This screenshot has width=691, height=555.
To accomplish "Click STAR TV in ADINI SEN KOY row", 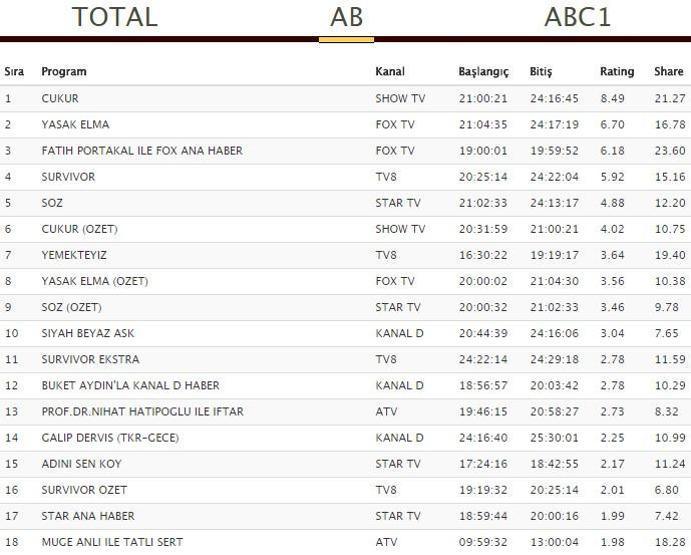I will pos(398,464).
